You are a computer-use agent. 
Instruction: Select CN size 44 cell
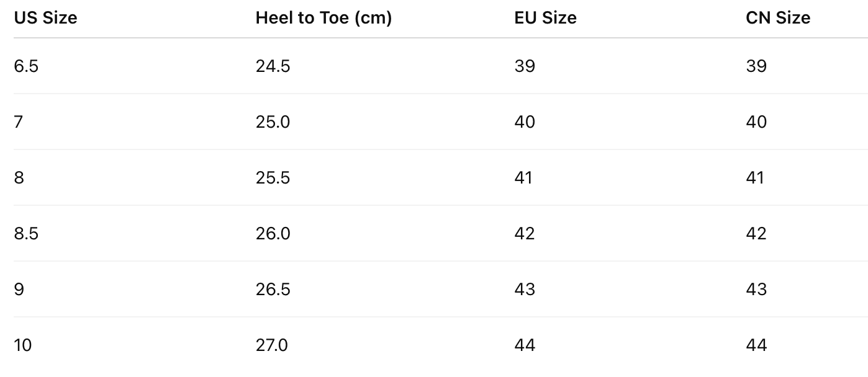click(756, 345)
